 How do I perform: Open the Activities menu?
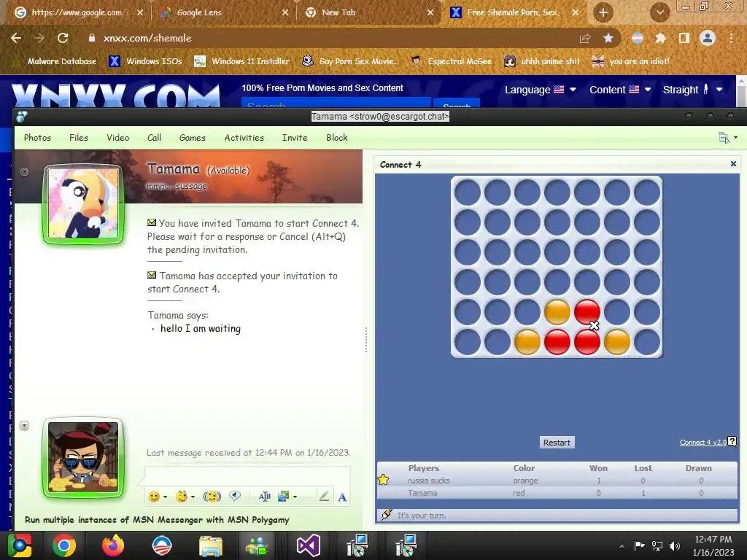pos(244,138)
